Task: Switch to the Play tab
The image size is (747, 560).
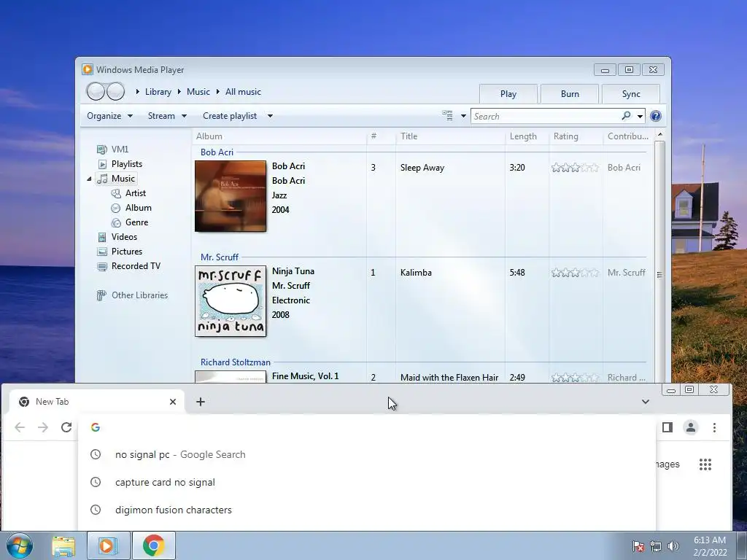Action: tap(508, 94)
